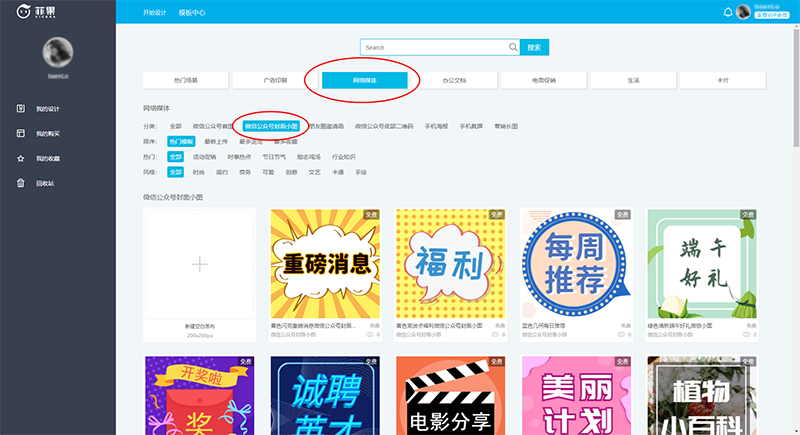Select 全部 in the 热门 row

click(176, 157)
